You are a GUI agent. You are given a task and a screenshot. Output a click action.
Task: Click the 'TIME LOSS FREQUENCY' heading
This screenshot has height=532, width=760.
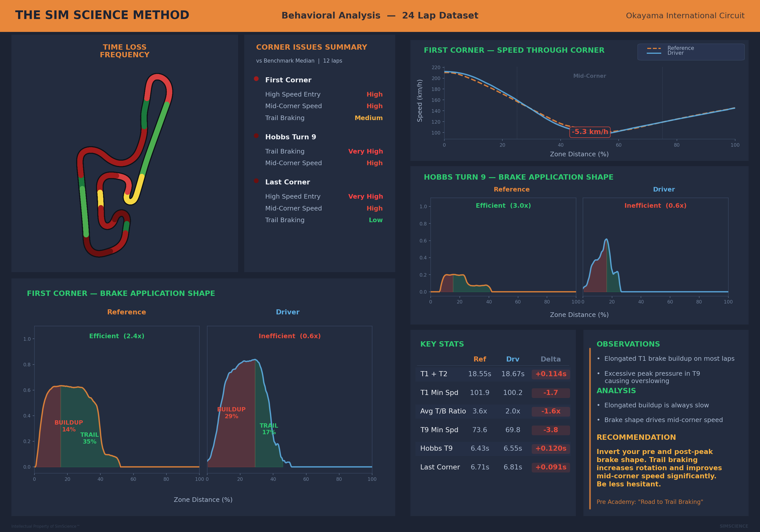[125, 51]
